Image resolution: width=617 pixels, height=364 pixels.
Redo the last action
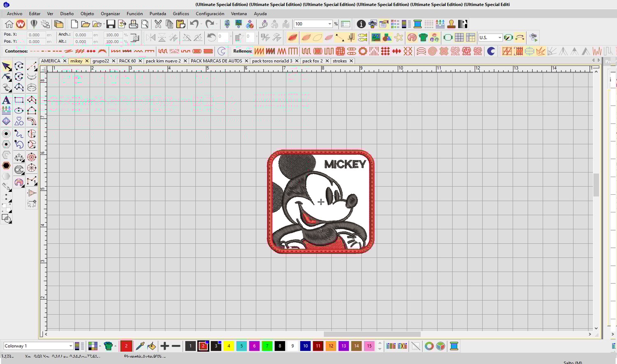(x=209, y=24)
